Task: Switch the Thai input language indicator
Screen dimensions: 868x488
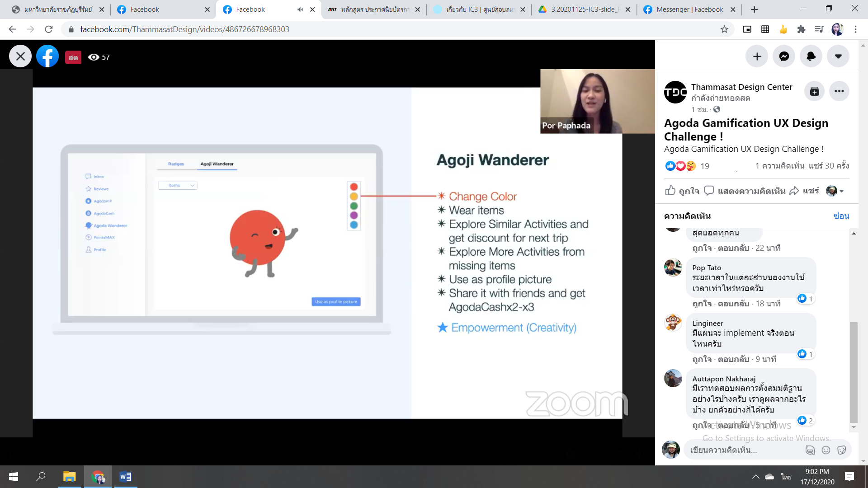Action: click(x=786, y=477)
